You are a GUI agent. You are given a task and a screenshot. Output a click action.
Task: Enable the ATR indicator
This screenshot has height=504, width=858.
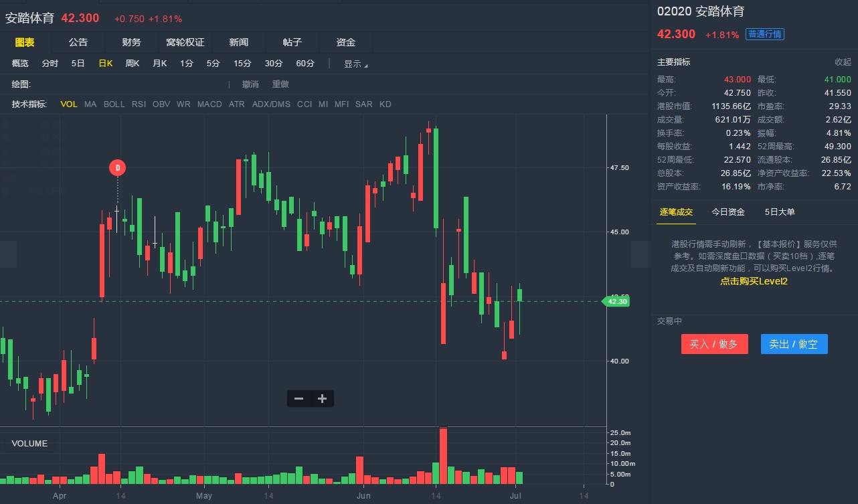237,104
